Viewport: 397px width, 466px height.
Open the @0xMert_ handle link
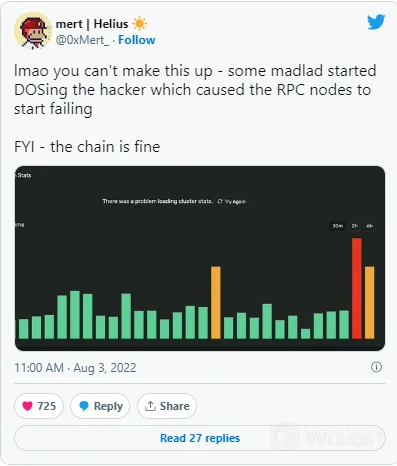(x=82, y=40)
